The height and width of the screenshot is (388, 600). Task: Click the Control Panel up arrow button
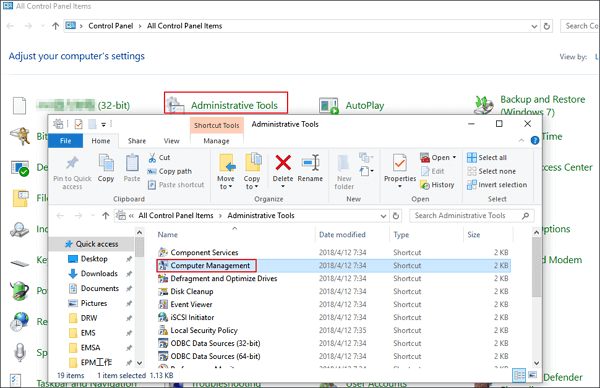55,26
